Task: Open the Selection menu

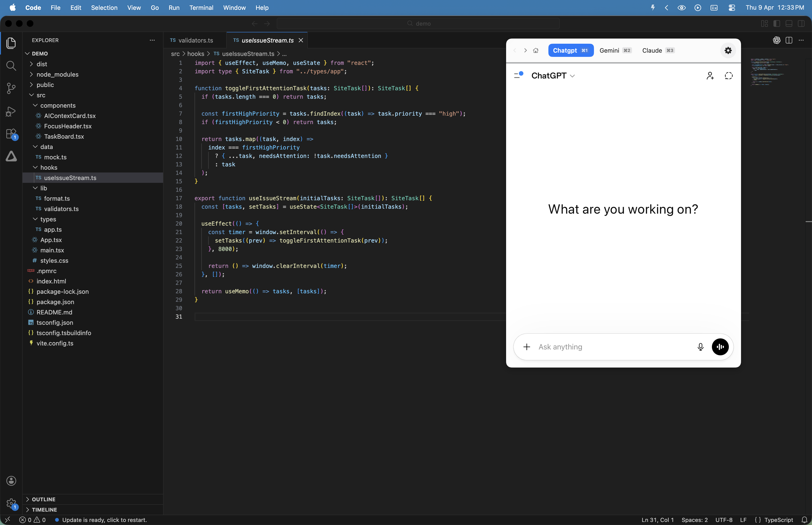Action: click(x=104, y=8)
